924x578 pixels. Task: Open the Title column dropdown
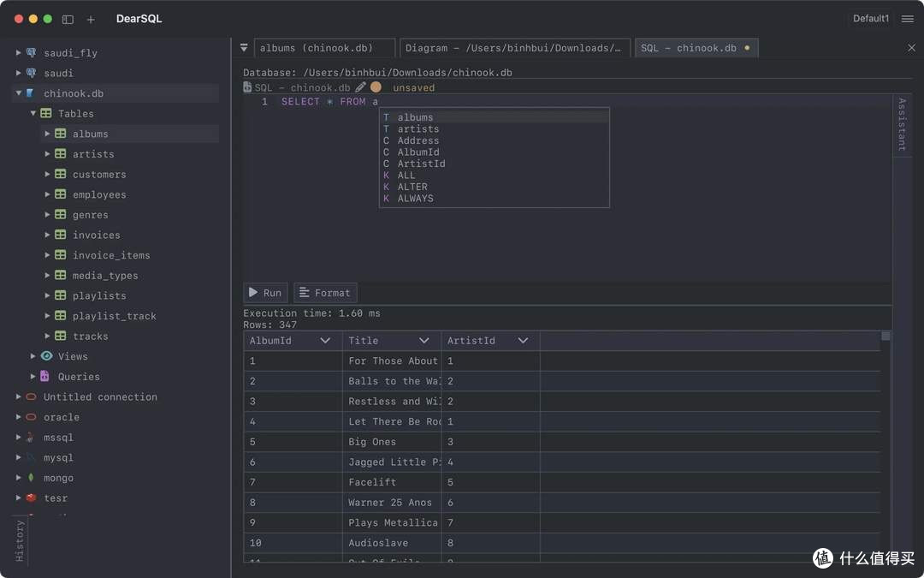click(x=423, y=340)
